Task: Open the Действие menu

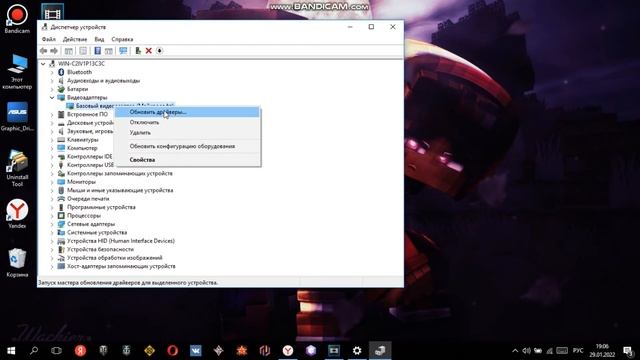Action: (x=75, y=39)
